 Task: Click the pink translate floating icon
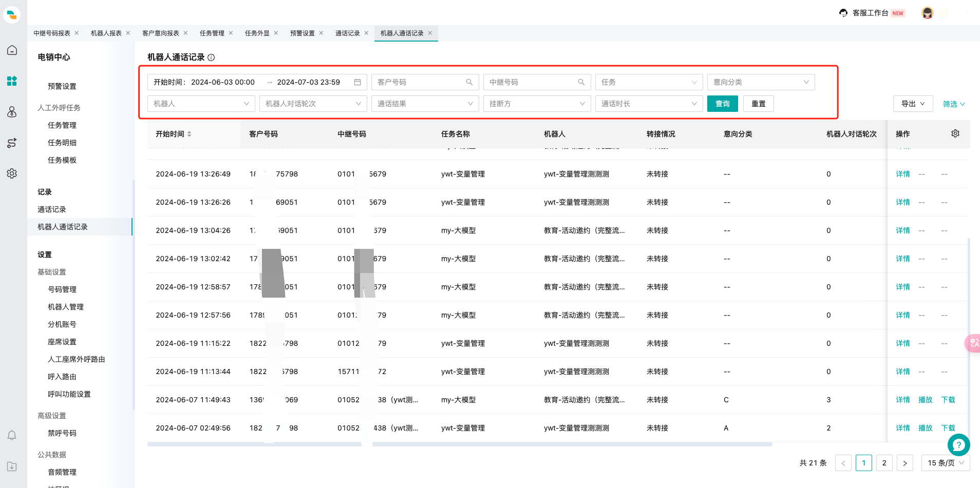pos(973,343)
